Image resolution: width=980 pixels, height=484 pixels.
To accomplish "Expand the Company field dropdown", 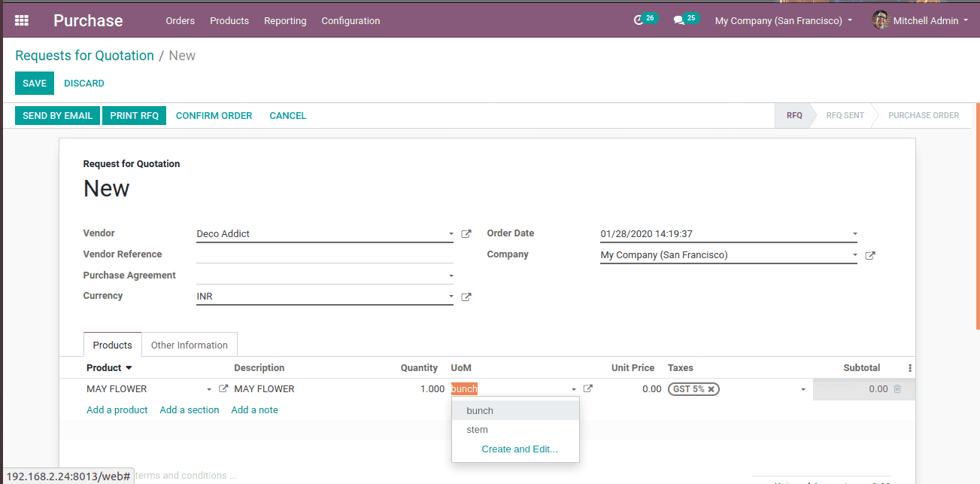I will click(x=855, y=255).
